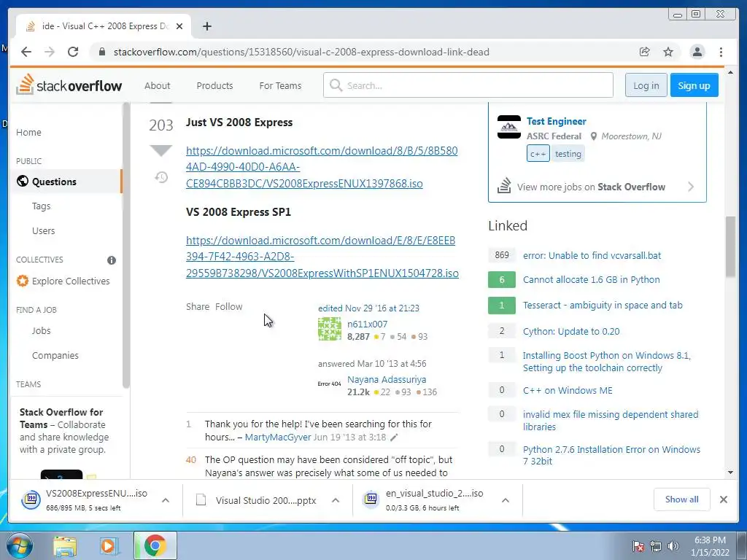Screen dimensions: 747x560
Task: Show answer activity history icon
Action: 161,178
